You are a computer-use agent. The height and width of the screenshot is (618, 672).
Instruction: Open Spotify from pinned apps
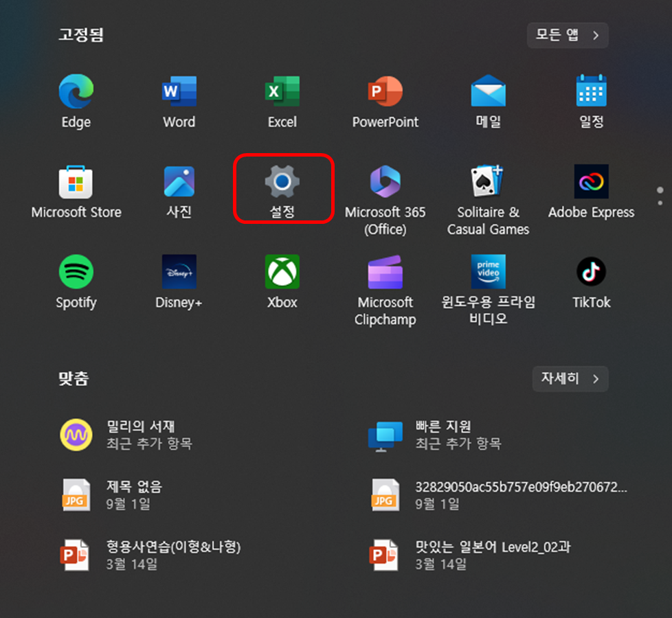point(76,271)
